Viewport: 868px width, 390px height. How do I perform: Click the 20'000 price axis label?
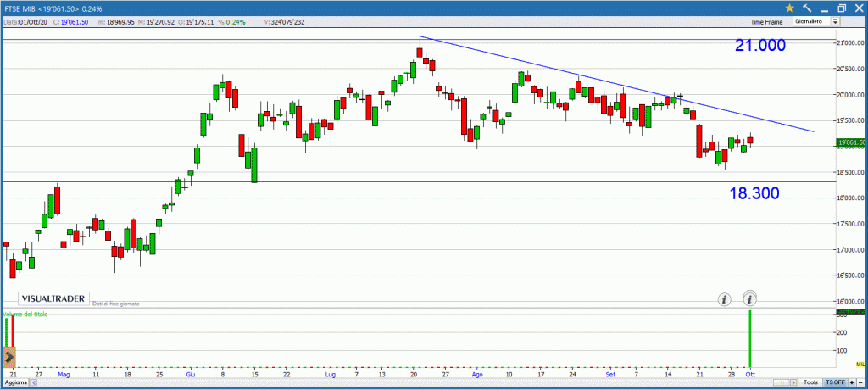coord(851,95)
